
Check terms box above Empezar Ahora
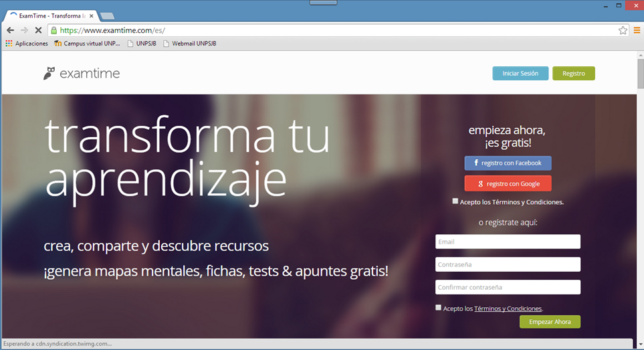[x=439, y=308]
